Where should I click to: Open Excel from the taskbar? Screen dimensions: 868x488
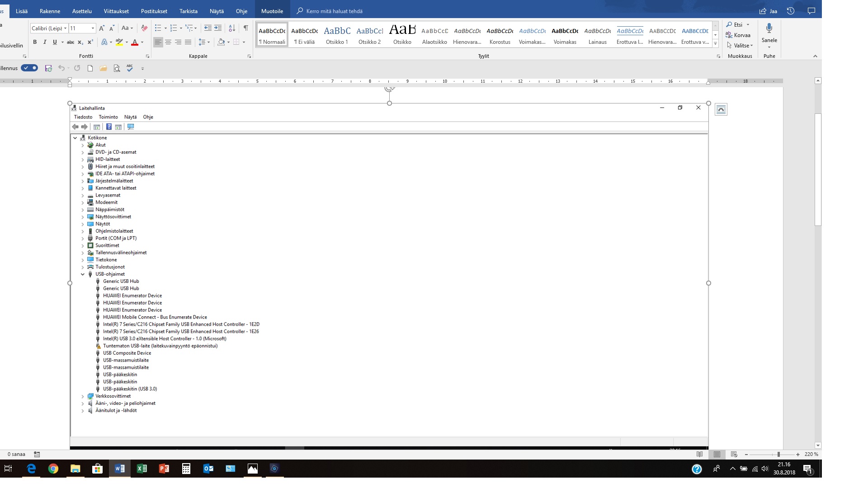pos(142,469)
